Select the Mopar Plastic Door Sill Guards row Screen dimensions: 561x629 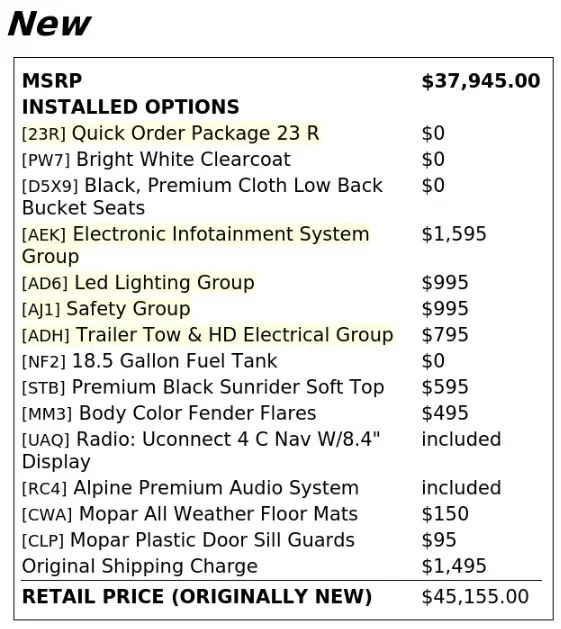click(188, 540)
